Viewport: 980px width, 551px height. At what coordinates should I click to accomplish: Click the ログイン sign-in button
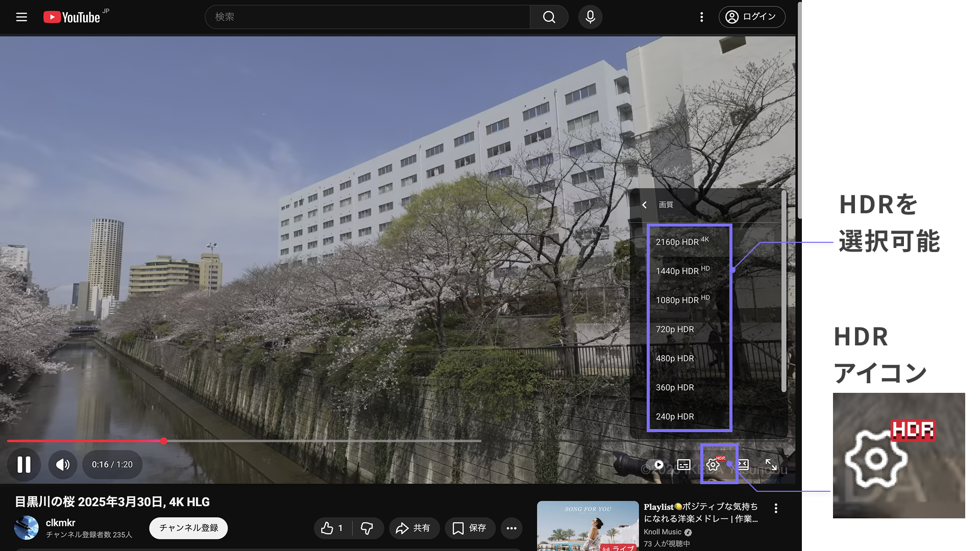pos(751,17)
